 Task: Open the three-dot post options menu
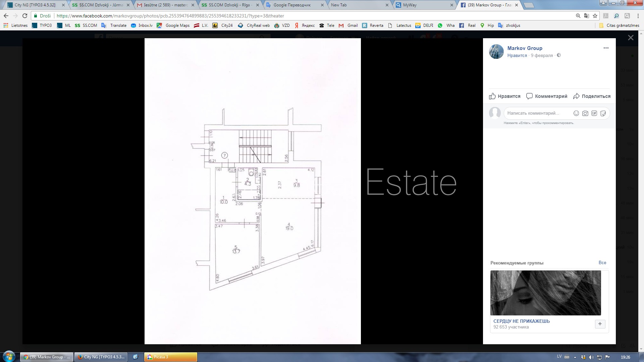pyautogui.click(x=606, y=48)
